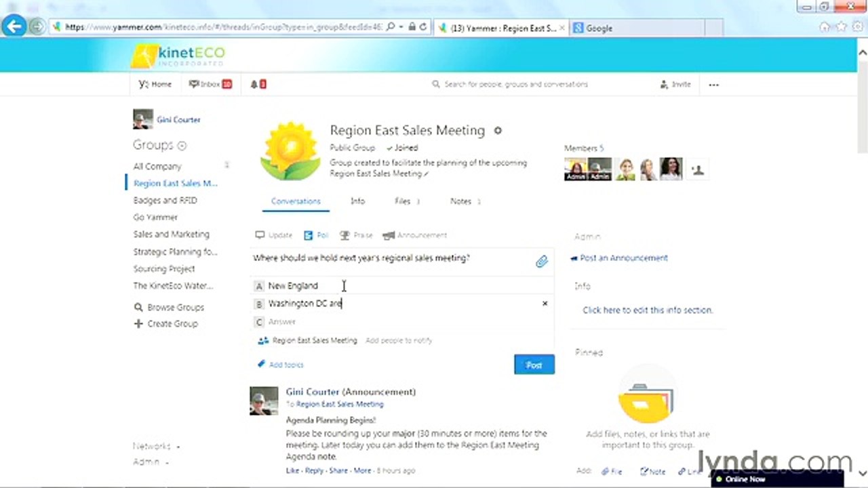
Task: Click the pencil to edit group description
Action: [x=427, y=174]
